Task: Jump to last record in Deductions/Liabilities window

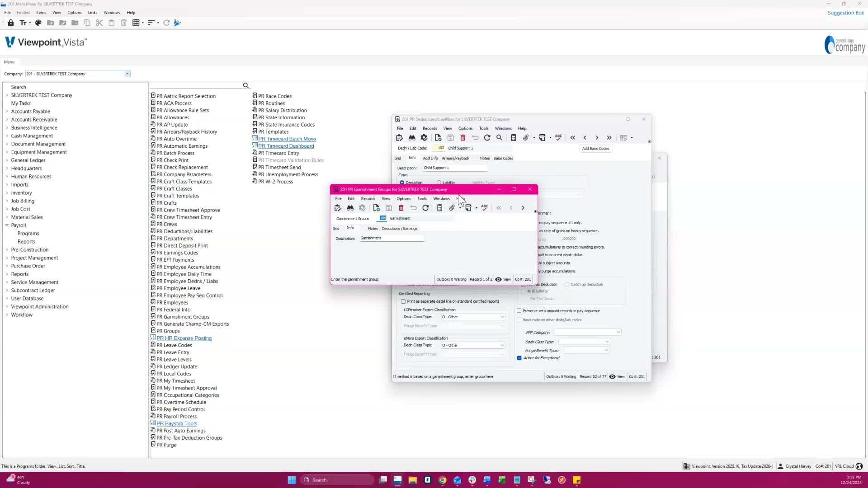Action: point(609,138)
